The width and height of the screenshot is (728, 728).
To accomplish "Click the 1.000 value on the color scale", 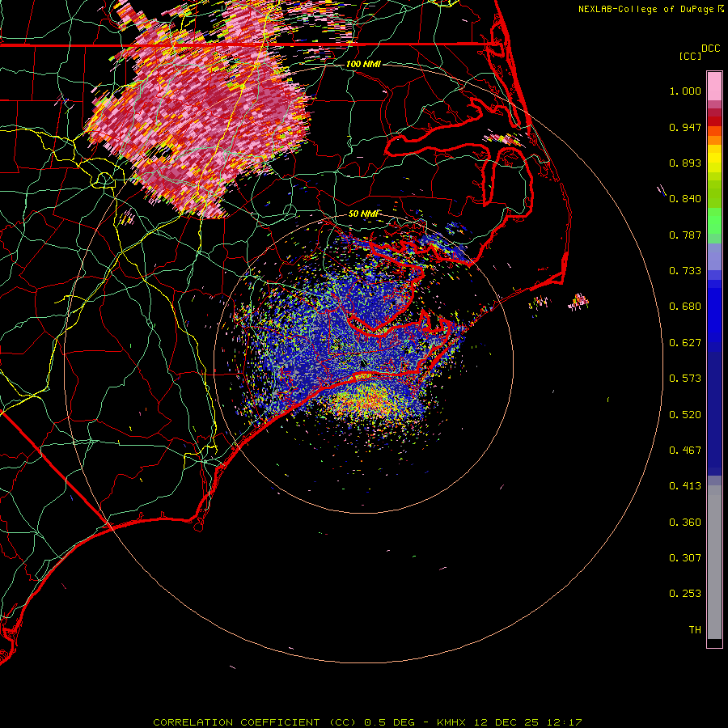I will [x=685, y=91].
